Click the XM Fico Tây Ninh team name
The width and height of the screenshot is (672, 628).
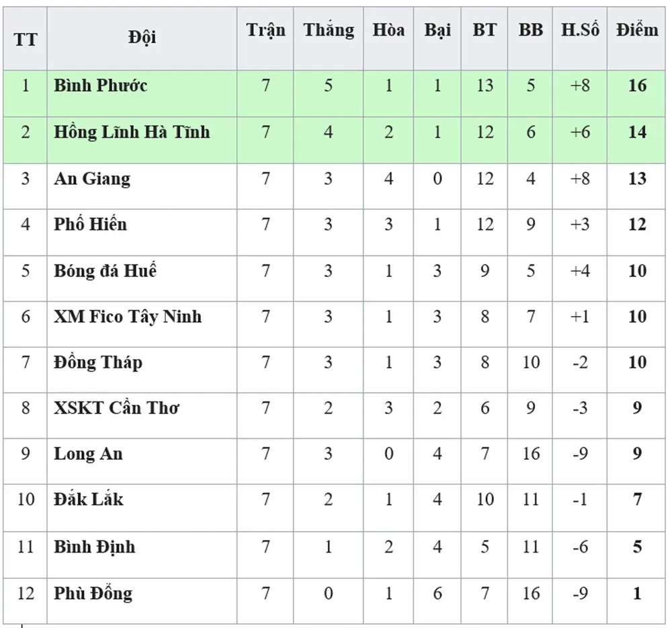coord(128,317)
